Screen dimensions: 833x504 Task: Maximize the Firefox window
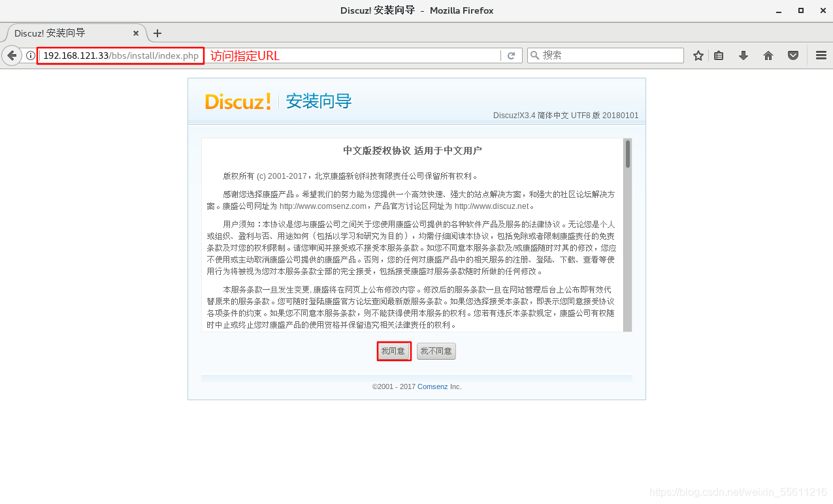click(x=800, y=10)
